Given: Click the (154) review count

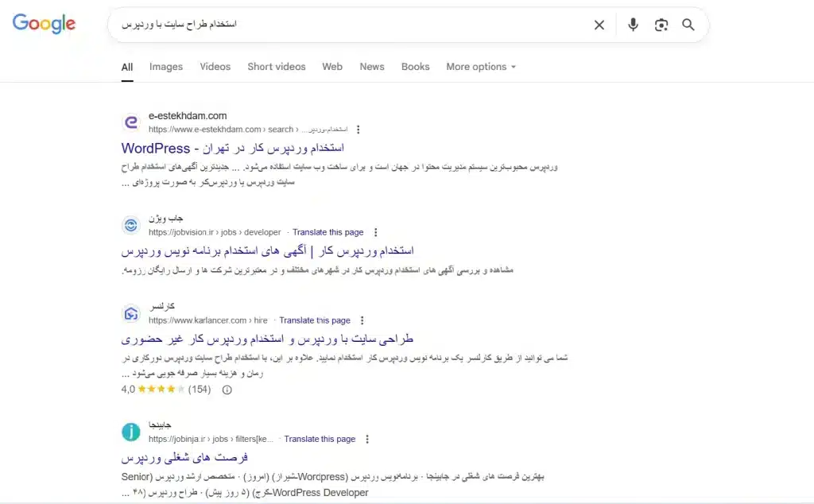Looking at the screenshot, I should (200, 390).
